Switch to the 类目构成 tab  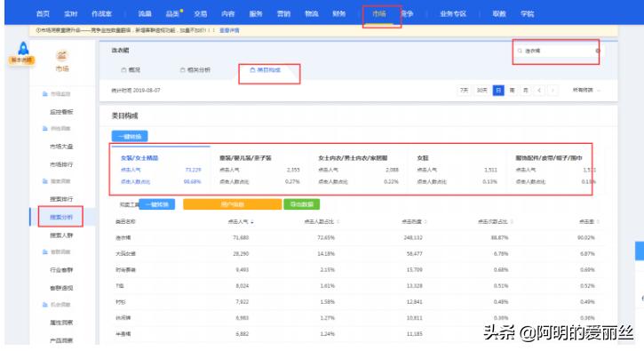coord(266,70)
